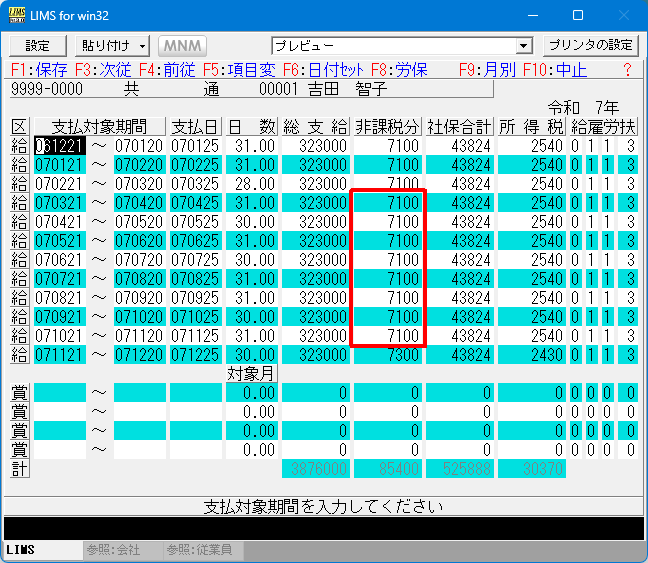Viewport: 648px width, 563px height.
Task: Click F4:前従 for previous employee
Action: pyautogui.click(x=167, y=70)
